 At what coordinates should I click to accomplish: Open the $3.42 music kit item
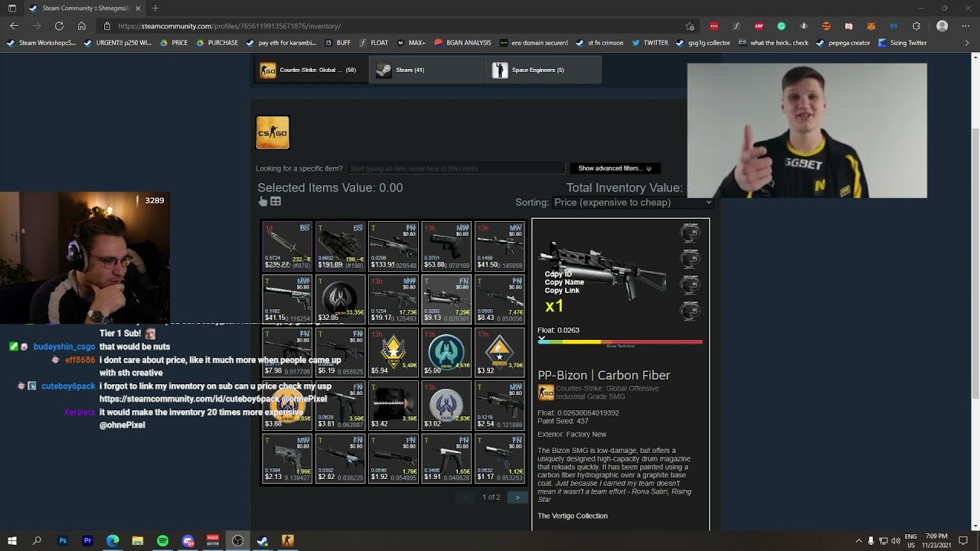coord(394,406)
